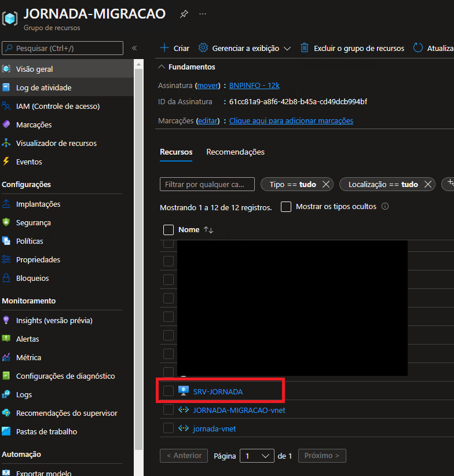454x476 pixels.
Task: Collapse the Fundamentos section
Action: pyautogui.click(x=162, y=67)
